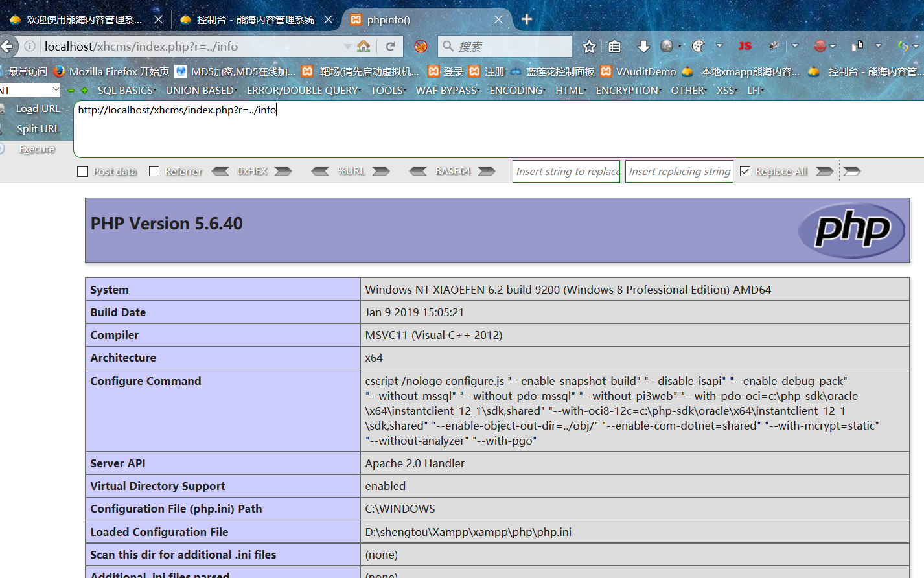
Task: Click the bug-shaped extension icon
Action: pyautogui.click(x=774, y=46)
